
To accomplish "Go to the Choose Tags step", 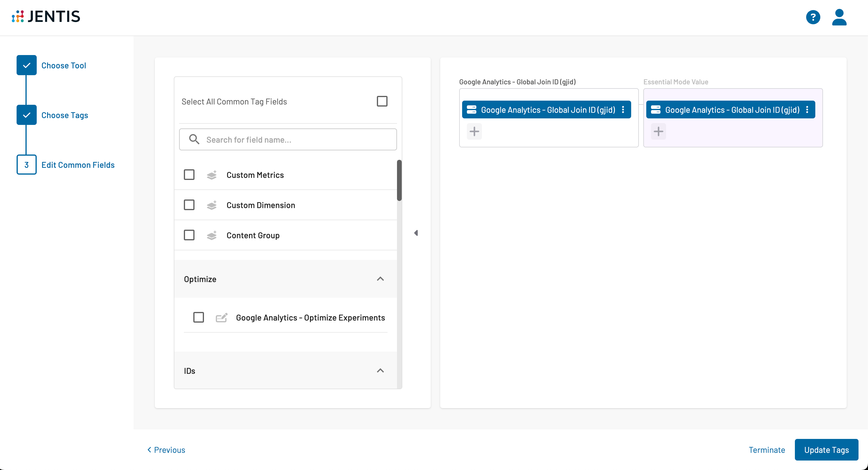I will pos(64,115).
